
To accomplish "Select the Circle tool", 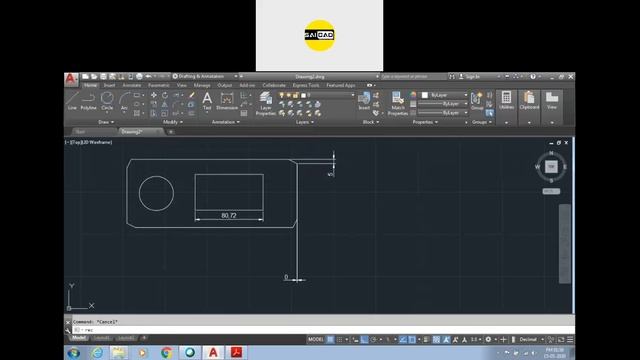I will [x=107, y=101].
